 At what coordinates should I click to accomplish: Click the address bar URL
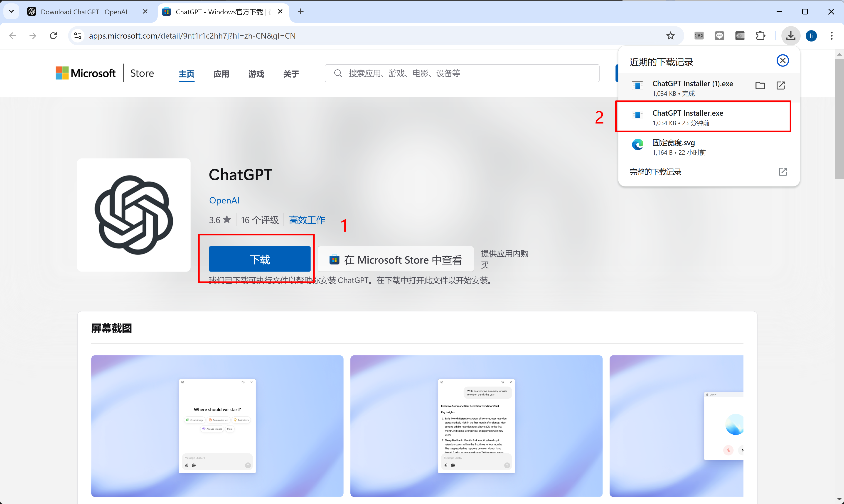(x=192, y=36)
